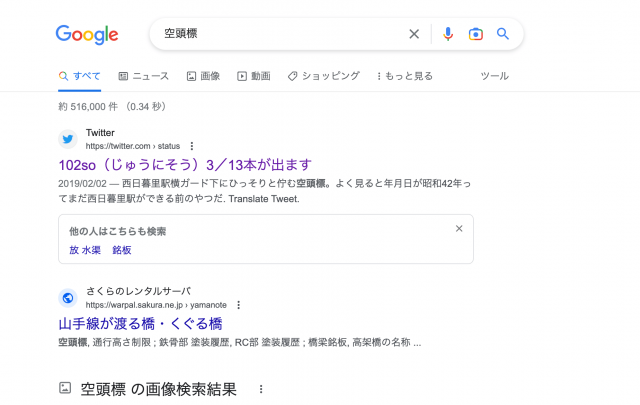640x405 pixels.
Task: Switch to the 画像 tab
Action: point(203,76)
